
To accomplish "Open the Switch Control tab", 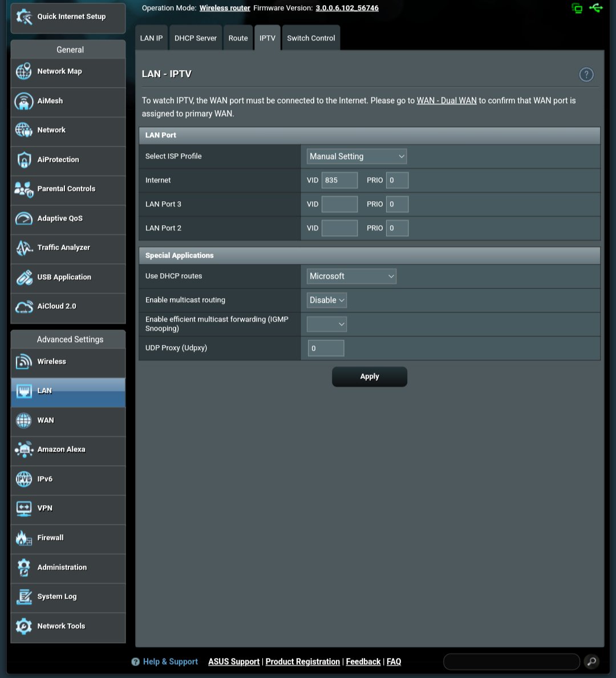I will pyautogui.click(x=311, y=38).
